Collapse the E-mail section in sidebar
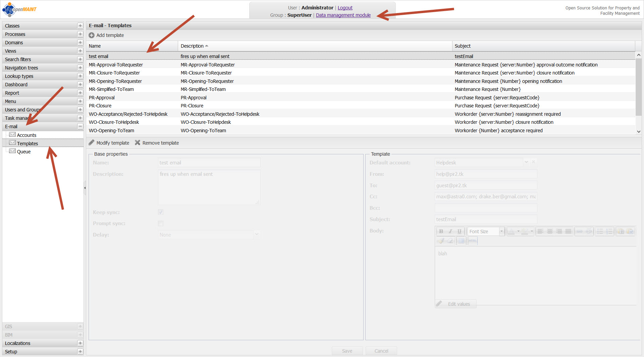Screen dimensions: 644x357 [80, 126]
